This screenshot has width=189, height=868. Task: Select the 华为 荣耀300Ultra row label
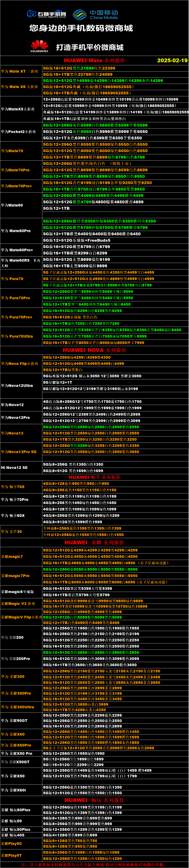click(x=17, y=707)
